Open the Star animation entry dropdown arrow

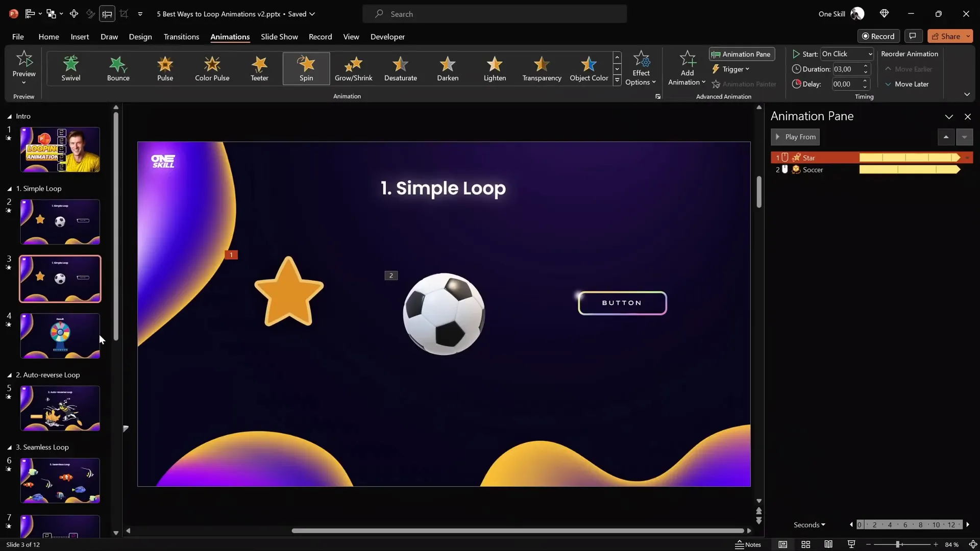(967, 158)
